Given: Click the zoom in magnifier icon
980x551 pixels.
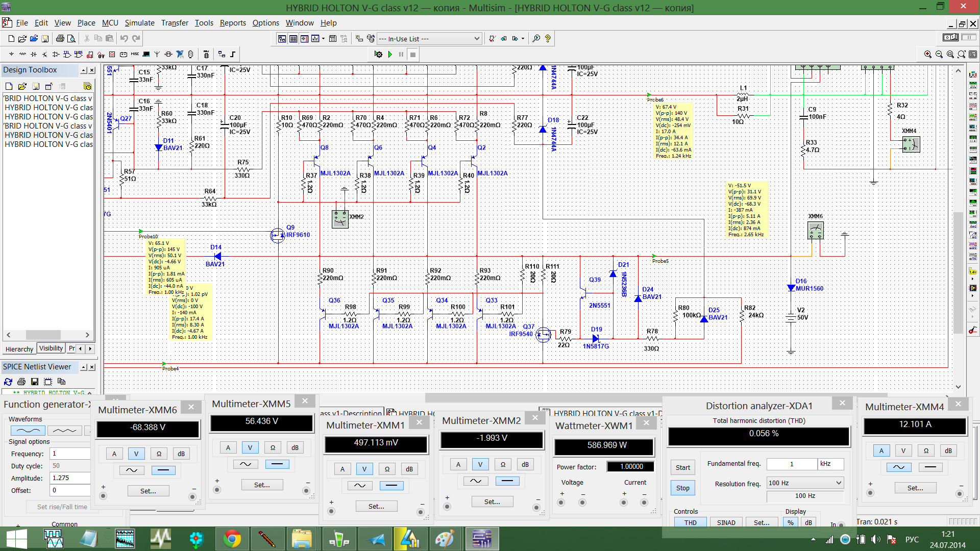Looking at the screenshot, I should click(x=927, y=54).
